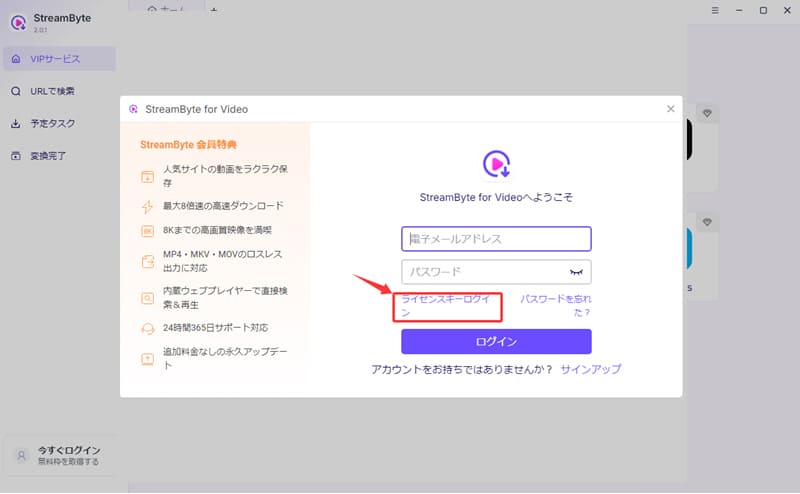Click the StreamByte 会員特典 heading
The height and width of the screenshot is (494, 800).
pos(188,145)
